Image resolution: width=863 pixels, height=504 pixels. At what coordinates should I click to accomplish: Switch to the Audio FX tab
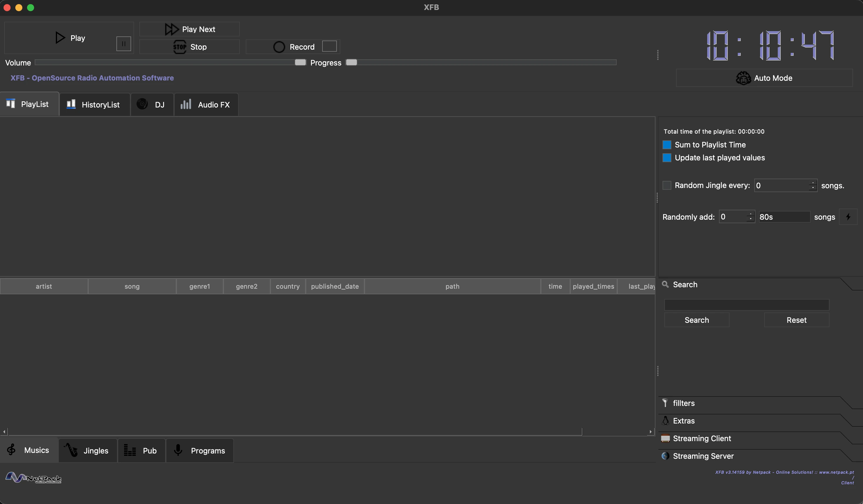[206, 105]
